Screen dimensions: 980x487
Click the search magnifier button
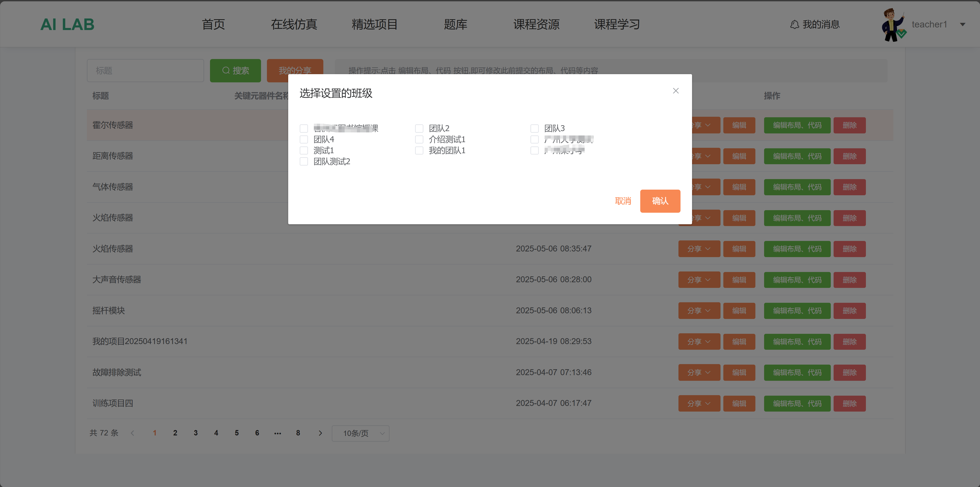235,71
